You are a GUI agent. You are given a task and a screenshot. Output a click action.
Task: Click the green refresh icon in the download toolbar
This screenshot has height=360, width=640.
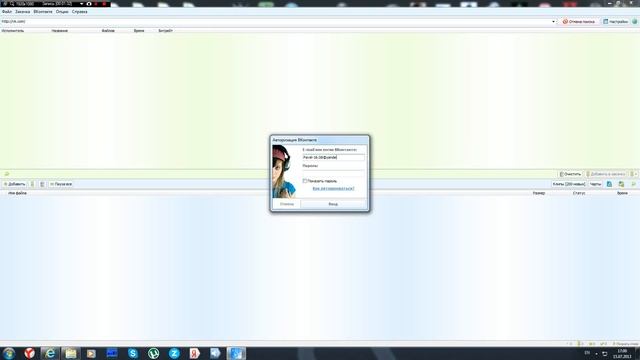pyautogui.click(x=621, y=184)
